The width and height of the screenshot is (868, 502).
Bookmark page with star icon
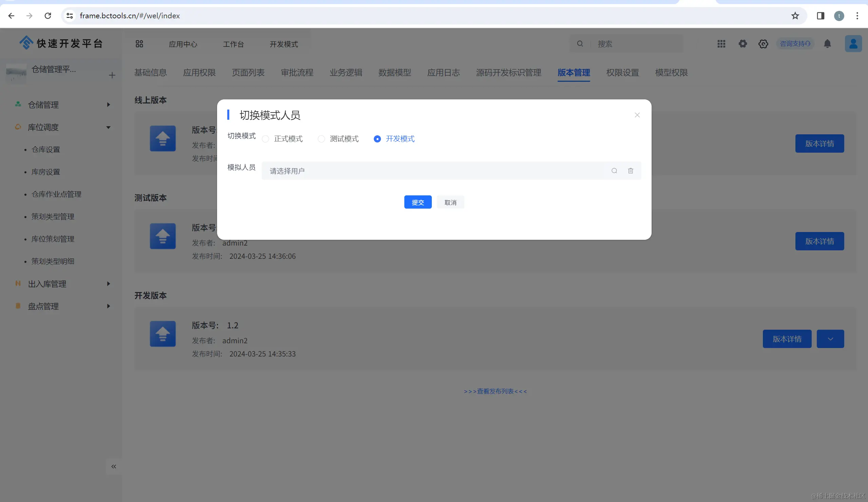click(x=795, y=16)
